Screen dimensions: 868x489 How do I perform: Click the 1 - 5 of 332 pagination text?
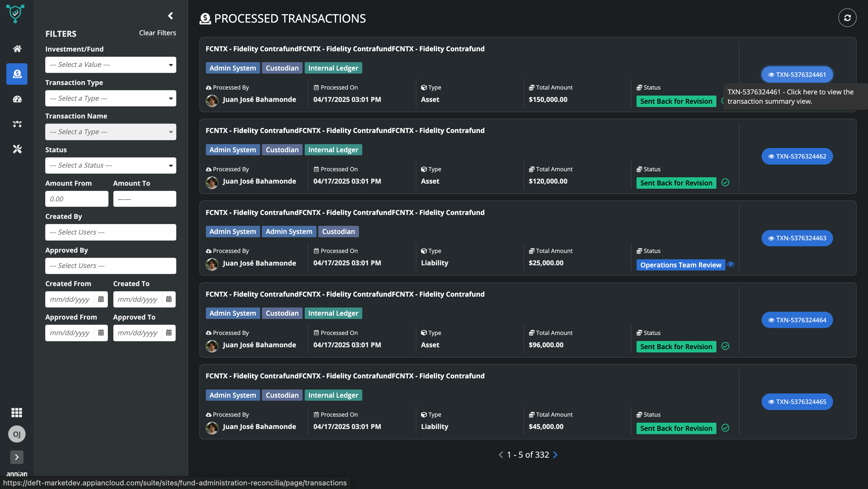pyautogui.click(x=528, y=455)
